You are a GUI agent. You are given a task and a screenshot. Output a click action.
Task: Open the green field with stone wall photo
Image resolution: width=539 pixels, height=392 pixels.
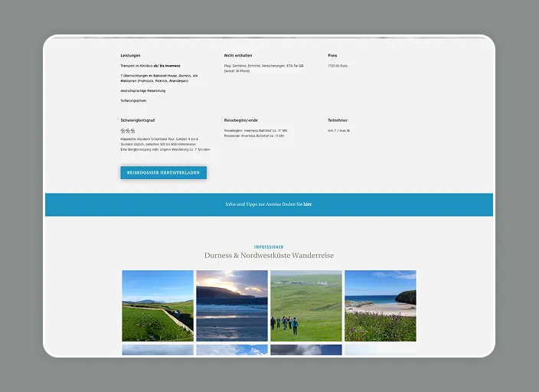point(158,305)
